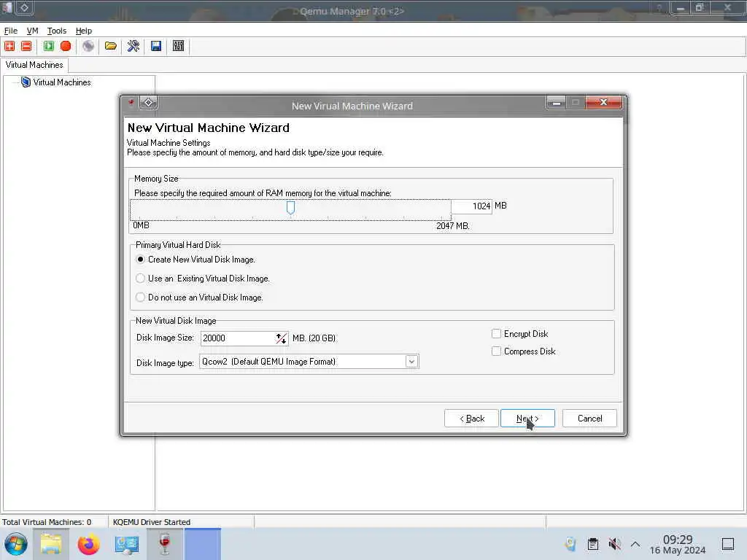Open the clipboard tray icon
Viewport: 747px width, 560px height.
(x=592, y=544)
